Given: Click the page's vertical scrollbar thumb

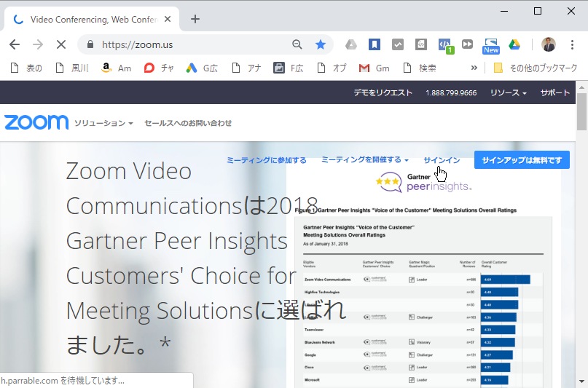Looking at the screenshot, I should pos(581,111).
